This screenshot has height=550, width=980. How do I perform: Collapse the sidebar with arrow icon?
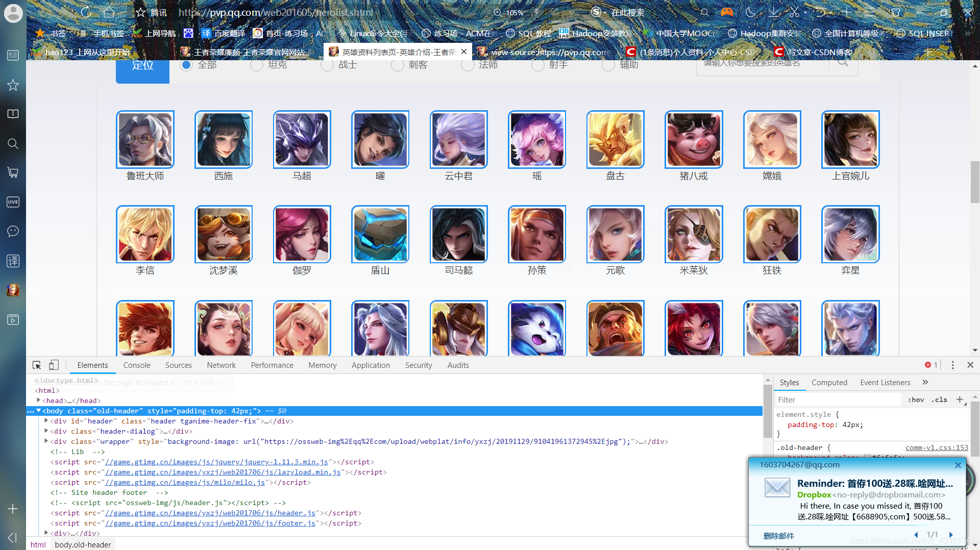(13, 538)
